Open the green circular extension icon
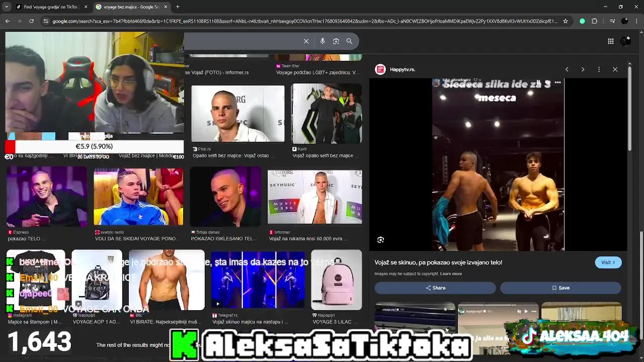Screen dimensions: 644x362 click(x=582, y=21)
